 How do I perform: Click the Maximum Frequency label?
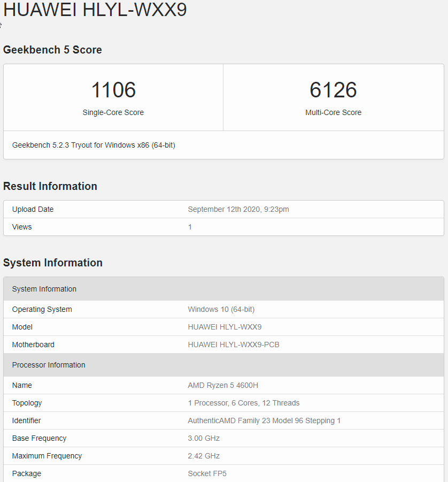47,456
